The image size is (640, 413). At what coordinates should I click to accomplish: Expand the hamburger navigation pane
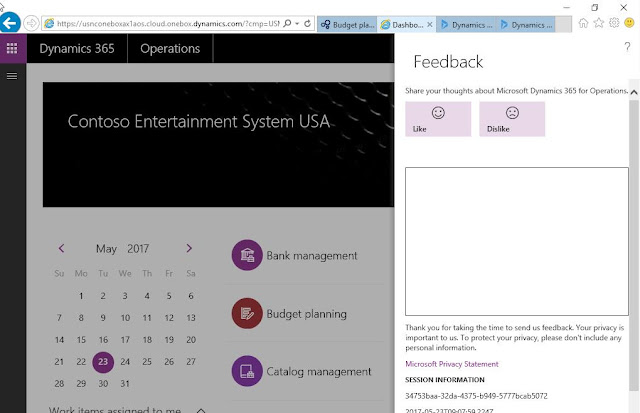12,76
